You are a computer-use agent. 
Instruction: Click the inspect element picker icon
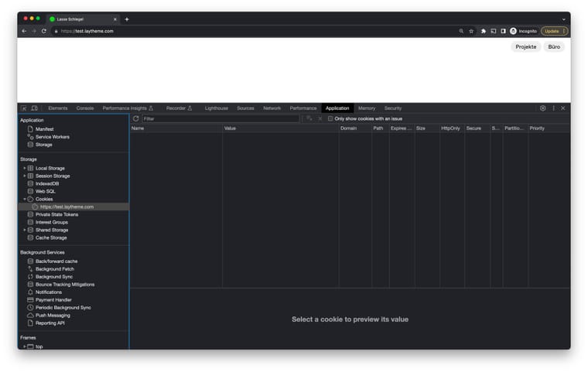(24, 108)
